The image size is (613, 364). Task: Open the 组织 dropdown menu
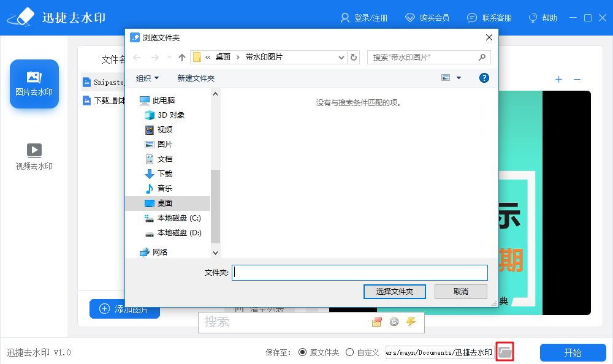pos(147,78)
